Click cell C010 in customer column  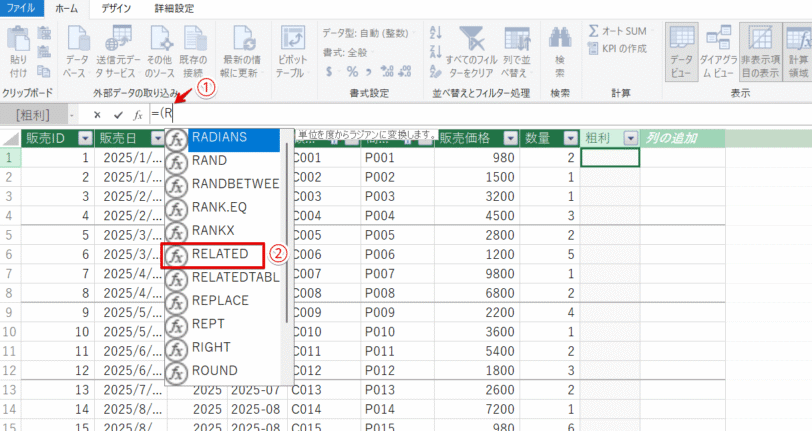pos(324,332)
